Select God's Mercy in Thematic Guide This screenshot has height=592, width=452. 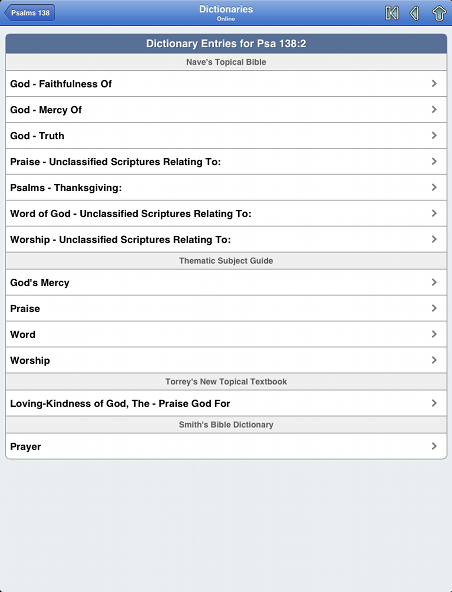point(226,283)
